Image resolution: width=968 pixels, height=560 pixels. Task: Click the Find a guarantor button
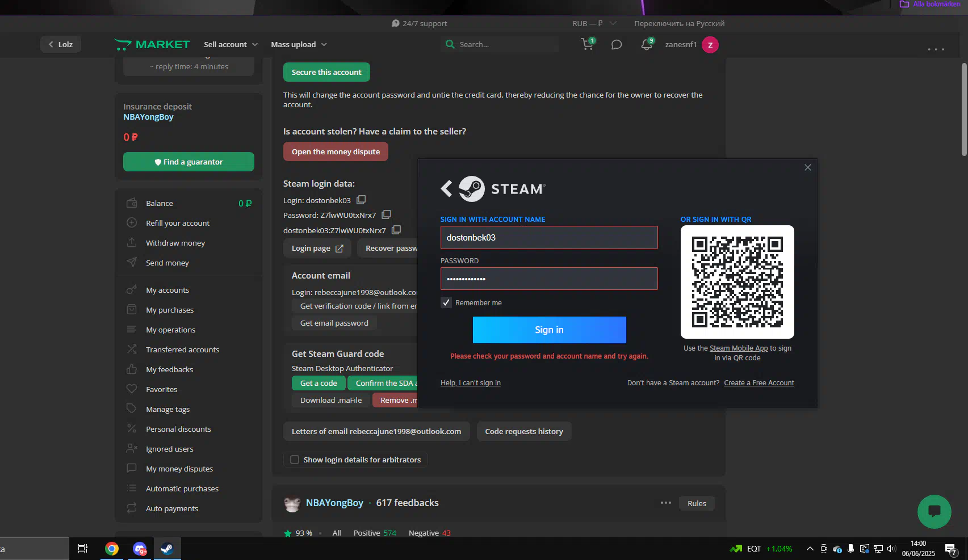[188, 162]
